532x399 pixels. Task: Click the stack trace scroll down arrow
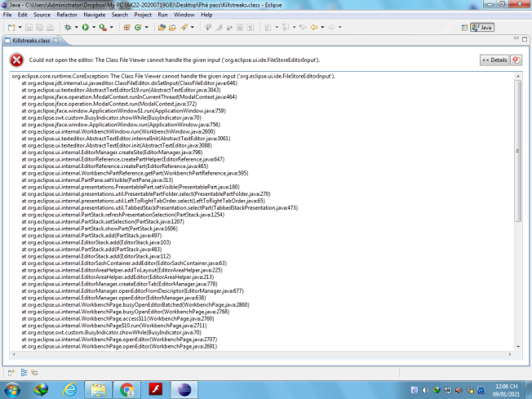[x=518, y=347]
